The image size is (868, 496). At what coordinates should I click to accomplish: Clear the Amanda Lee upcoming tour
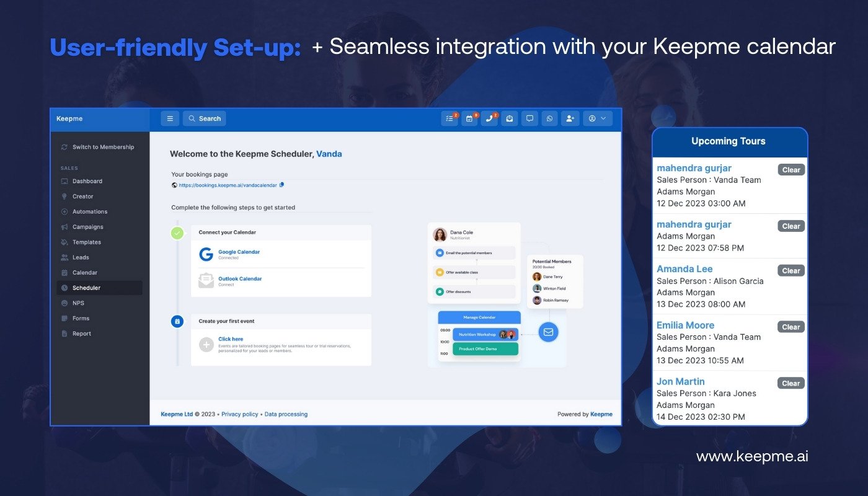790,270
